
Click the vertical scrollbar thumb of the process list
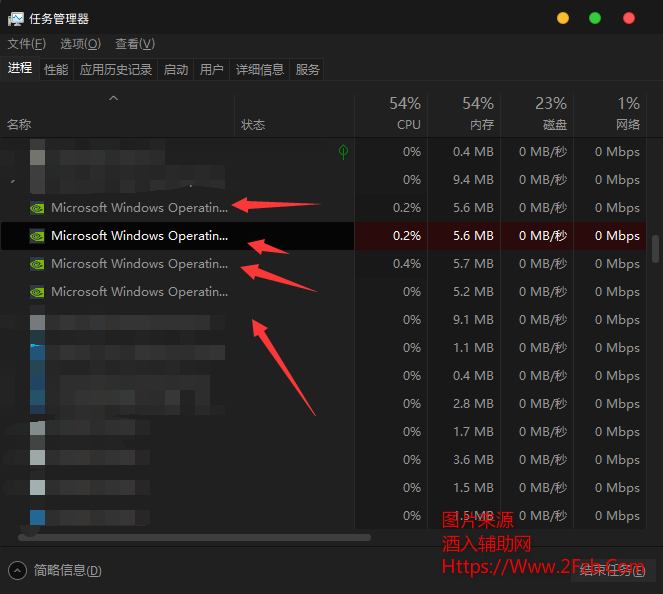[x=655, y=249]
